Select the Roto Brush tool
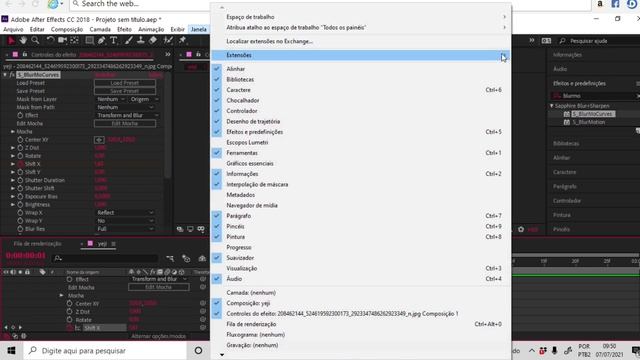The image size is (640, 360). pos(168,40)
